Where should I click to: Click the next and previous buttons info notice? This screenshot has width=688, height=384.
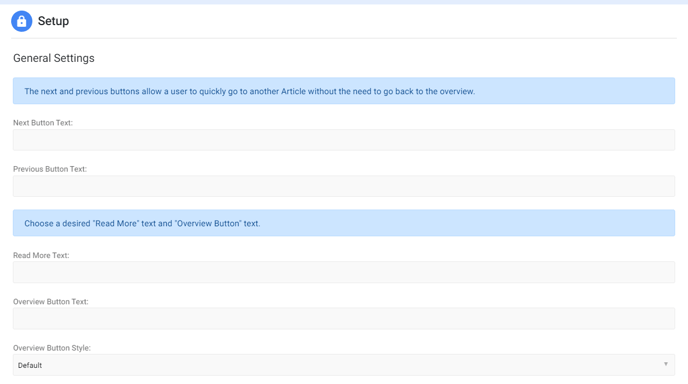[344, 91]
